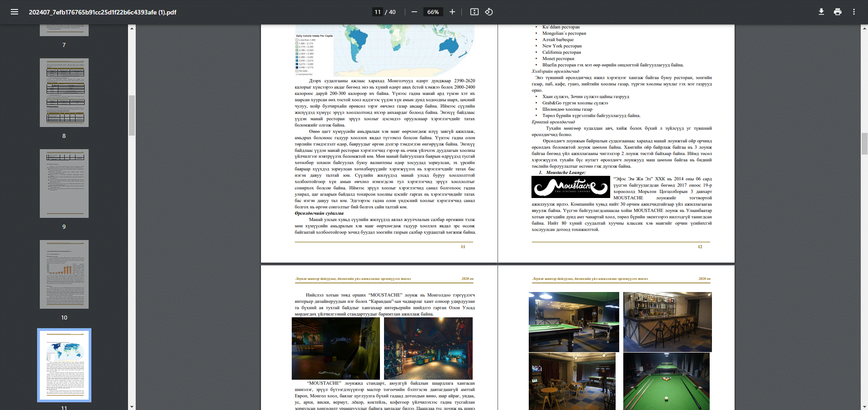Click the "Өрсөлдөгчийн судалгаа" heading
868x410 pixels.
click(x=319, y=213)
